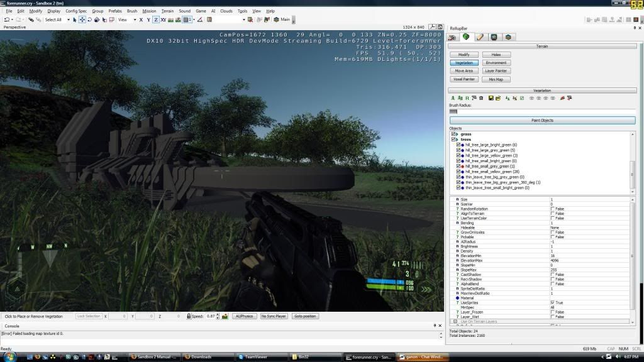Lock movement to the XY plane
The image size is (644, 362).
click(164, 19)
